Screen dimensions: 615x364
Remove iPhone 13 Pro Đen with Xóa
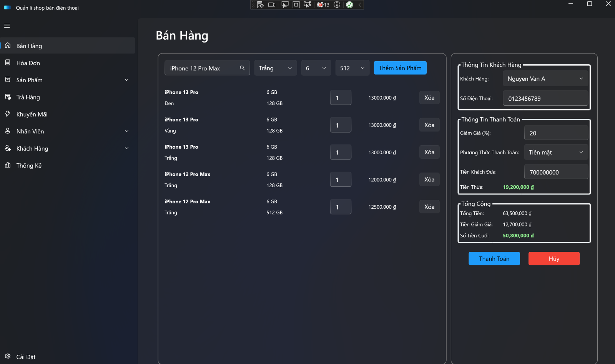click(429, 98)
